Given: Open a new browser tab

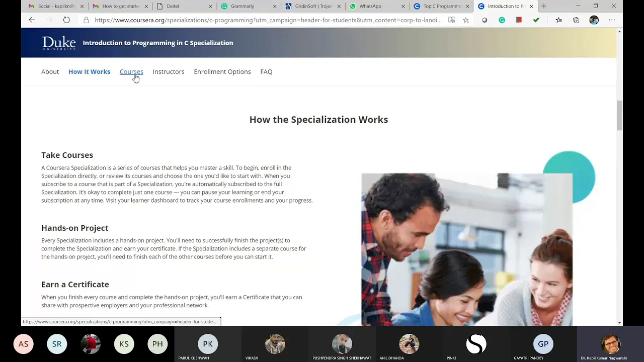Looking at the screenshot, I should [544, 6].
